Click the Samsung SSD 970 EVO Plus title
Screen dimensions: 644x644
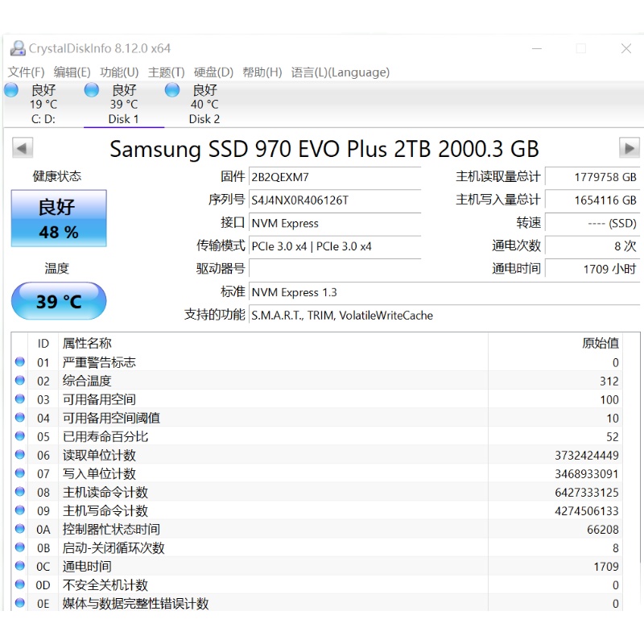324,149
